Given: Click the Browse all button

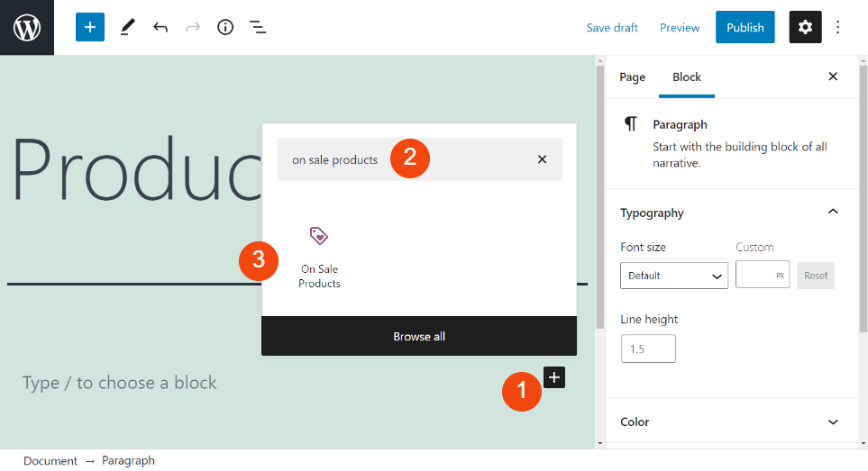Looking at the screenshot, I should pyautogui.click(x=419, y=336).
